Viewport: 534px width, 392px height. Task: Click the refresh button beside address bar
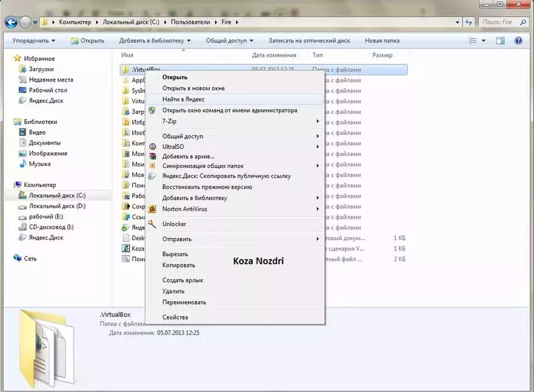coord(469,23)
